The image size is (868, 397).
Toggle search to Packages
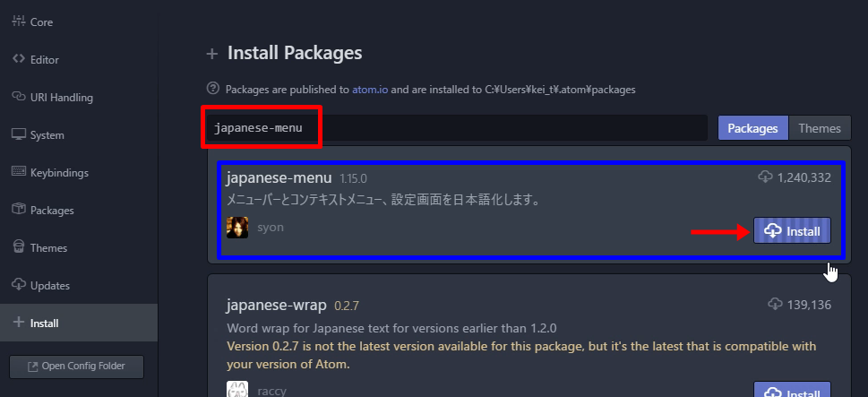(x=752, y=128)
